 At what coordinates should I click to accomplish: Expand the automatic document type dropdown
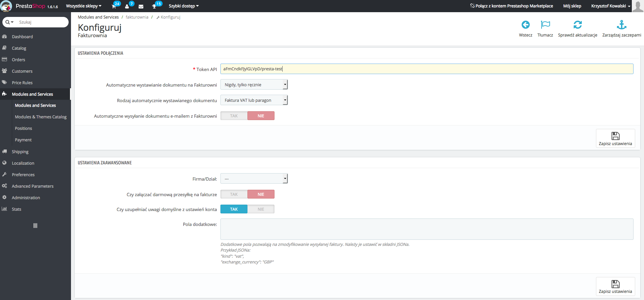pos(254,100)
